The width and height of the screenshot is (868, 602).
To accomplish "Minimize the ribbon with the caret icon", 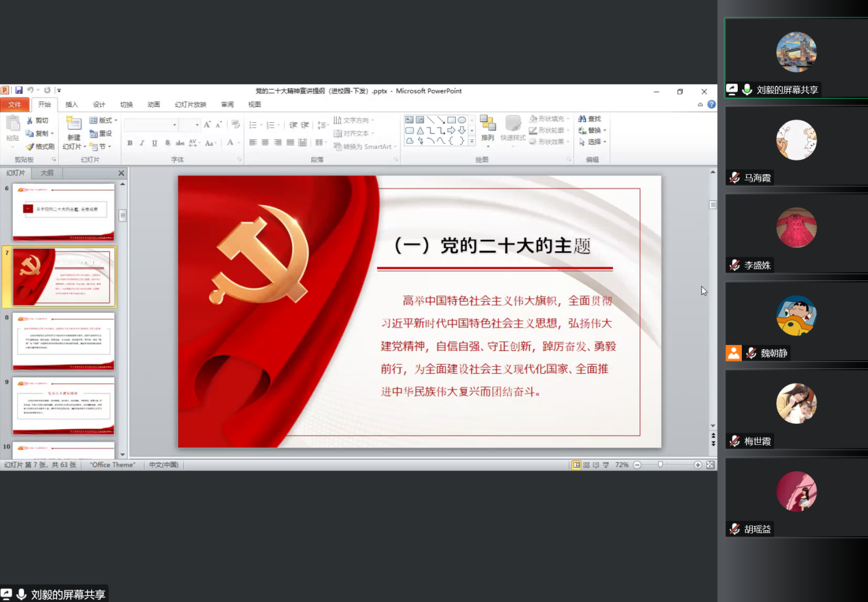I will click(x=700, y=105).
